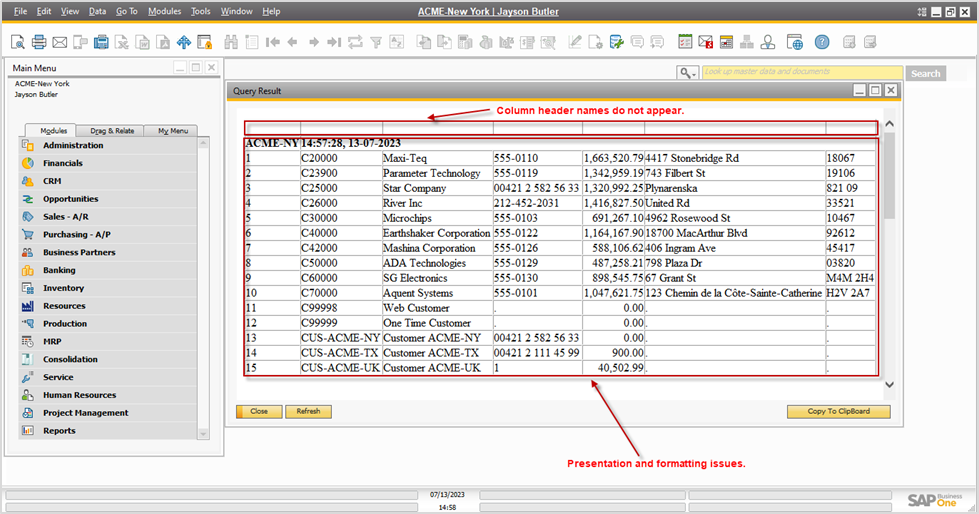Click the Print Preview icon
This screenshot has width=979, height=514.
18,42
